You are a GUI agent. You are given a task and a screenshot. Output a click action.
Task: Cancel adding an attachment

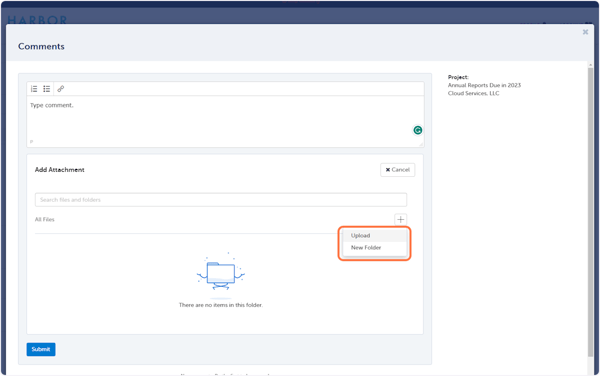coord(398,170)
